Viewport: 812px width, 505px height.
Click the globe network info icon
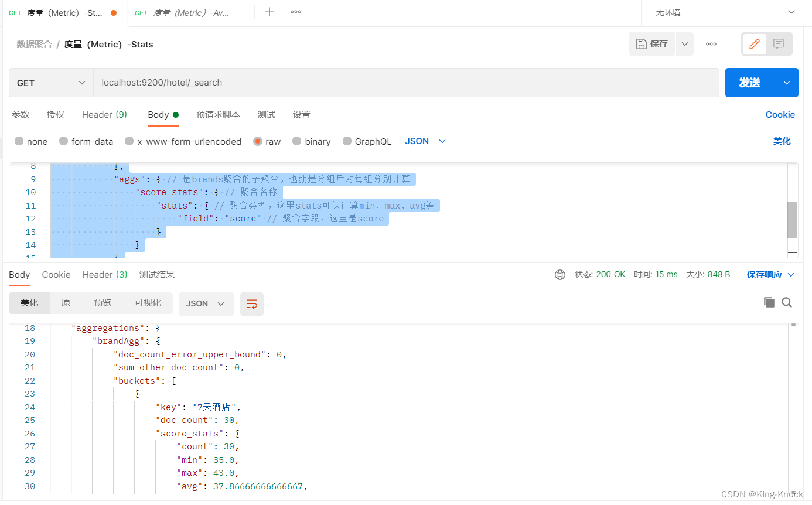point(560,275)
